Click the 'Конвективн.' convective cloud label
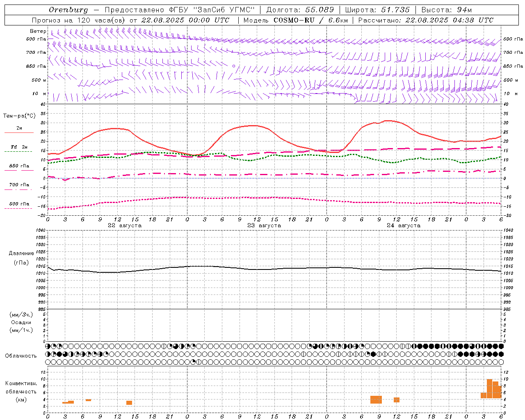This screenshot has height=420, width=525. click(x=21, y=383)
